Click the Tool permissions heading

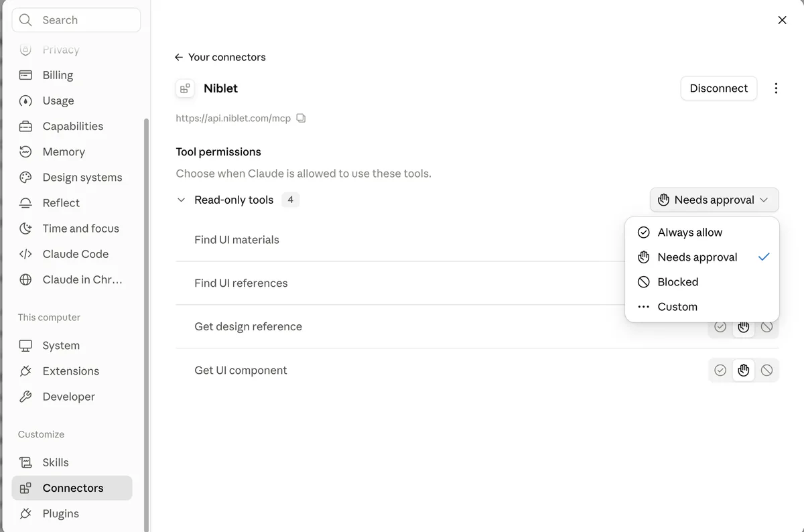(218, 152)
